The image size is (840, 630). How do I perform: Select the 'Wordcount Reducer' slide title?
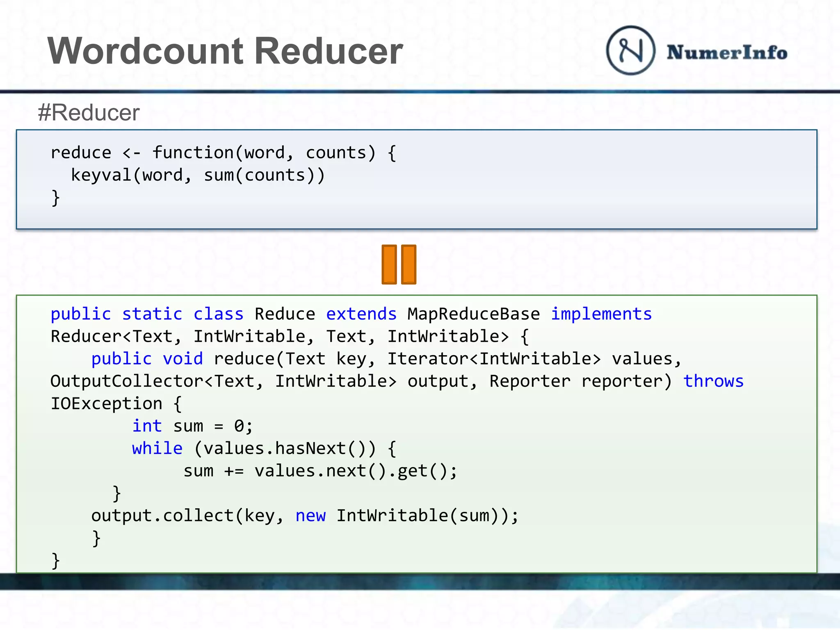[x=225, y=51]
